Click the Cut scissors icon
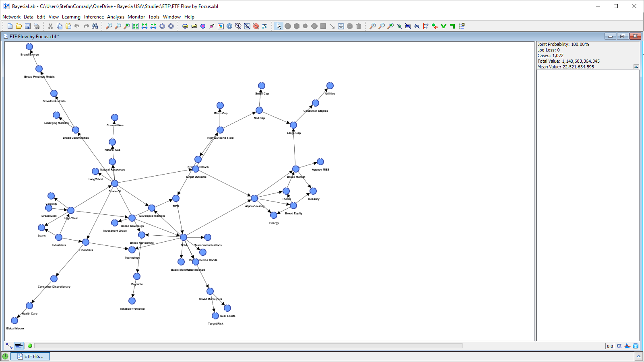This screenshot has height=362, width=644. point(50,26)
